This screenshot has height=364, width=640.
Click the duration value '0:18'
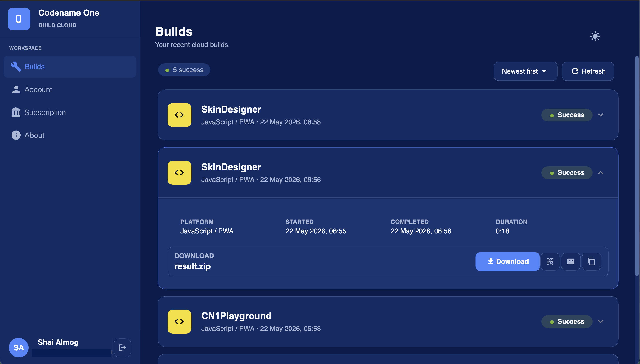(x=502, y=231)
